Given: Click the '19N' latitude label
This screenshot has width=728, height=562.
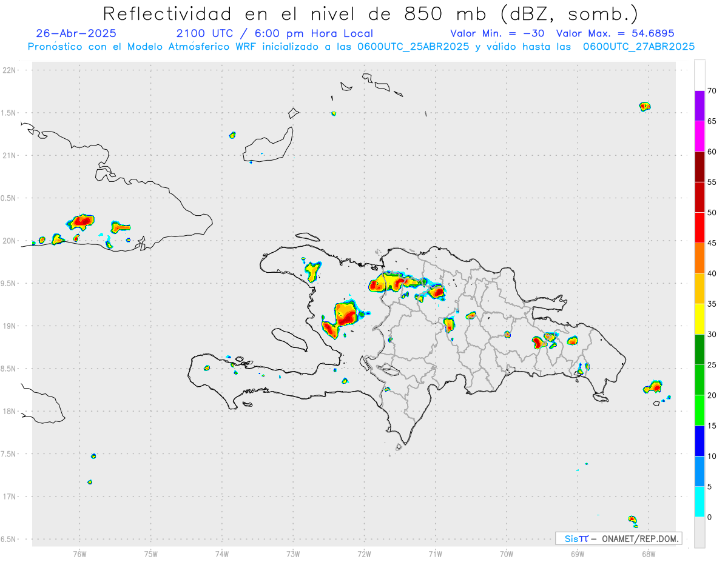Looking at the screenshot, I should (x=10, y=326).
